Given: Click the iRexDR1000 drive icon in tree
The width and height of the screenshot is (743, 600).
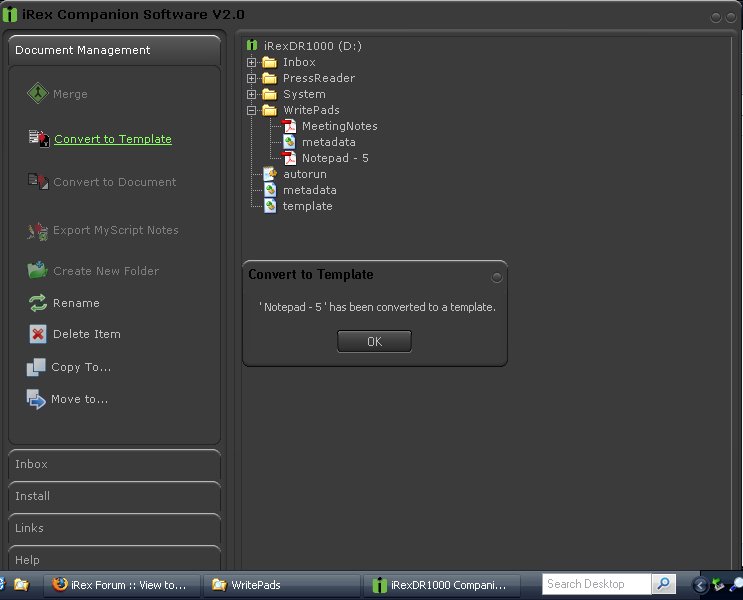Looking at the screenshot, I should tap(252, 45).
